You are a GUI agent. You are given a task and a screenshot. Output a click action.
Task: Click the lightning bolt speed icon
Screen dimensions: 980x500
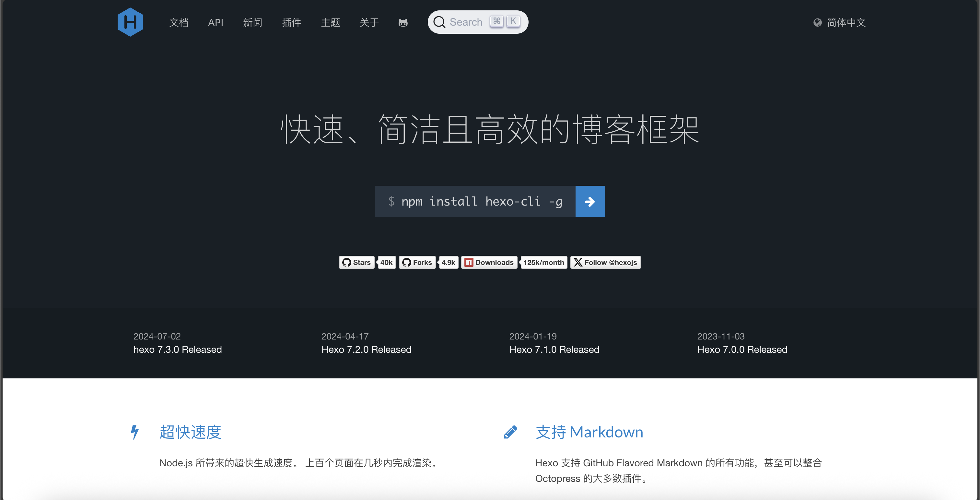coord(135,432)
